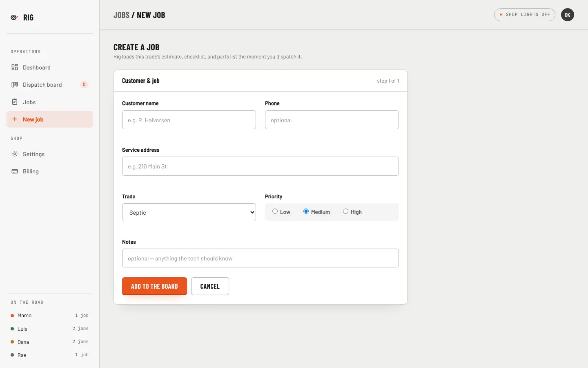Select High priority radio button
The height and width of the screenshot is (368, 588).
[x=345, y=211]
